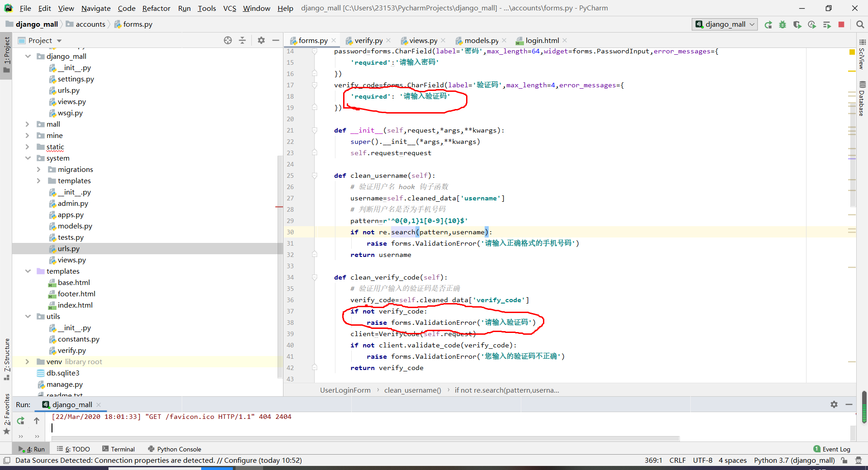This screenshot has width=868, height=470.
Task: Select db.sqlite3 in the project tree
Action: click(x=63, y=373)
